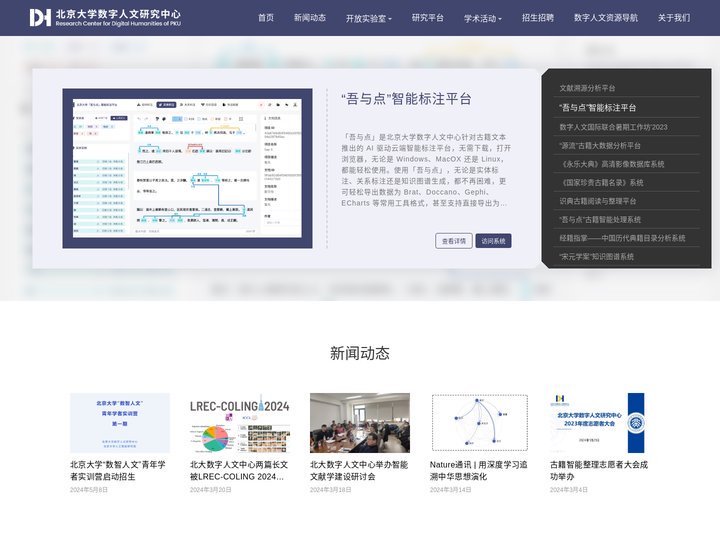Screen dimensions: 720x540
Task: Open the Nature通讯 用深度学习追溯中华思想演化 article
Action: point(478,471)
